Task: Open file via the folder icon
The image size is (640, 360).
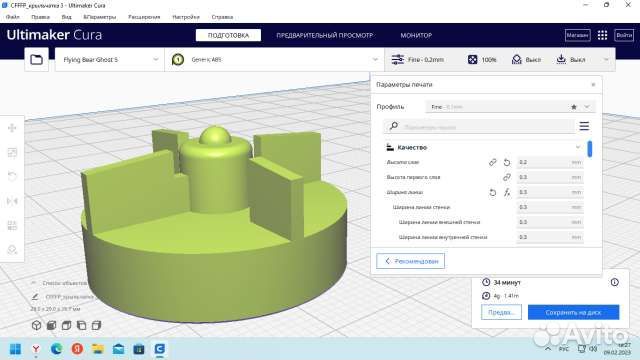Action: (36, 60)
